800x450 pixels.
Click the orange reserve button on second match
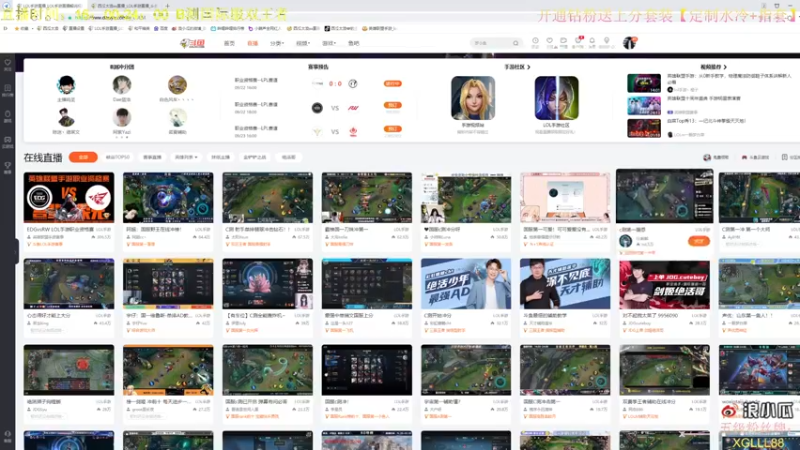tap(392, 105)
